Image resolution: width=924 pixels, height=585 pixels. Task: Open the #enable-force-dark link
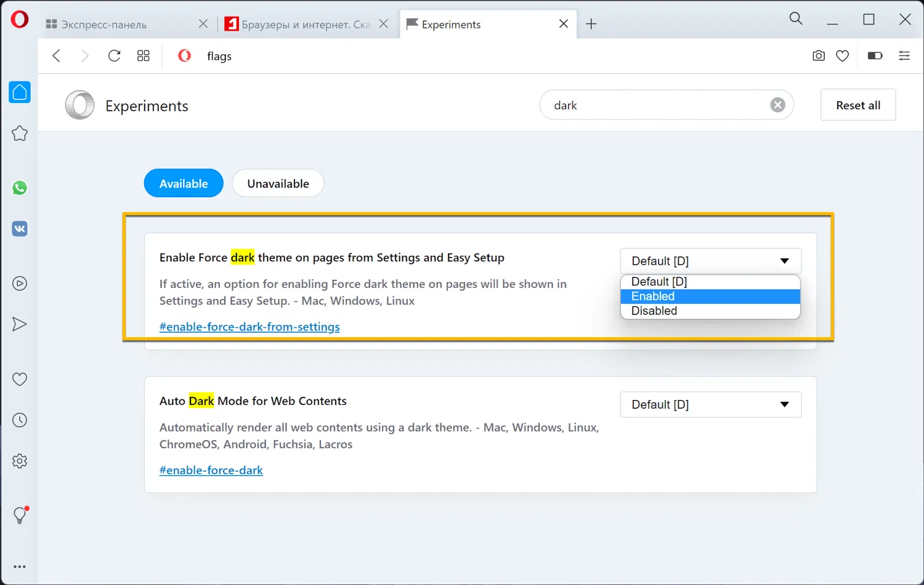(x=211, y=470)
